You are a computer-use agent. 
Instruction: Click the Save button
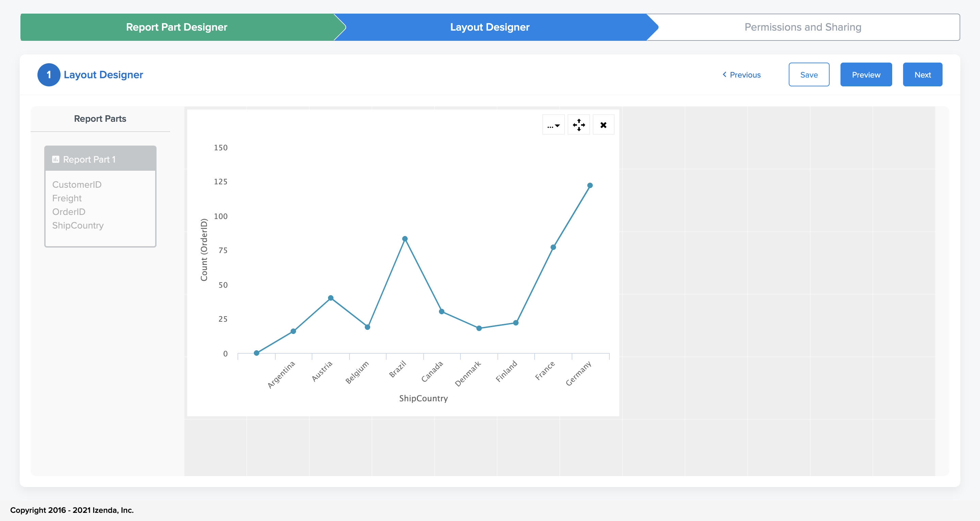click(x=809, y=75)
